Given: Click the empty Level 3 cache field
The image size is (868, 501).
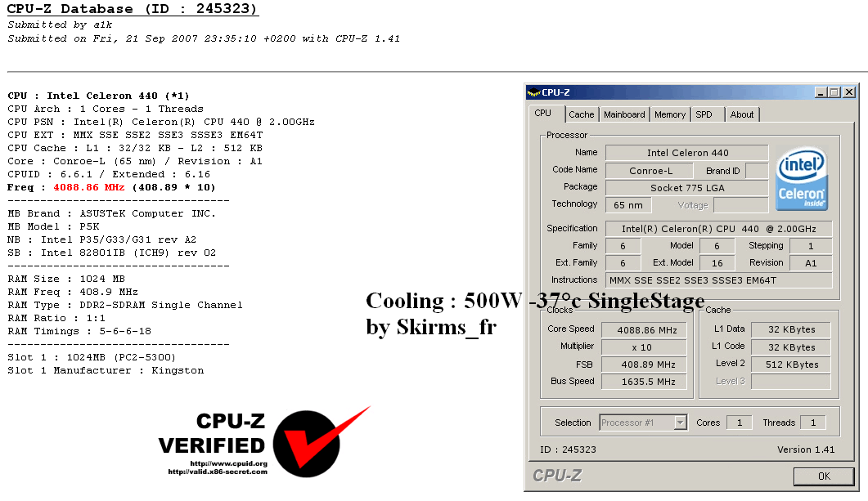Looking at the screenshot, I should click(x=791, y=382).
